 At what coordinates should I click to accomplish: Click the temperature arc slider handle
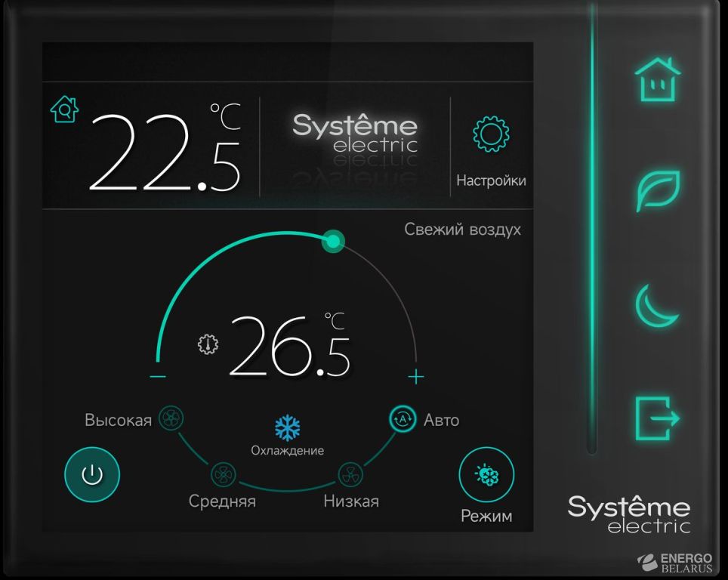(x=332, y=242)
